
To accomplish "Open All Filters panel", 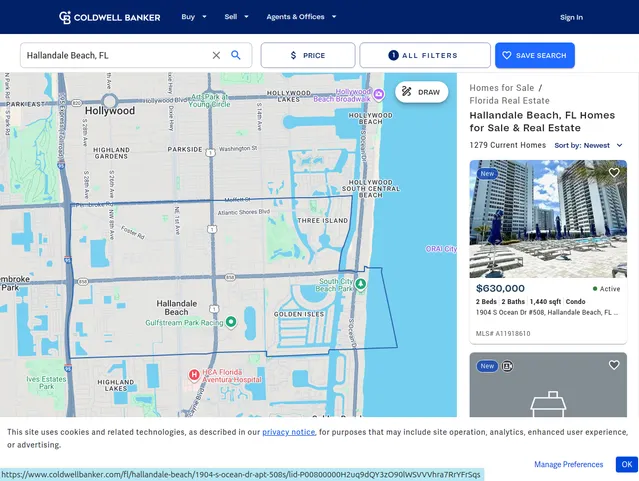I will (424, 56).
